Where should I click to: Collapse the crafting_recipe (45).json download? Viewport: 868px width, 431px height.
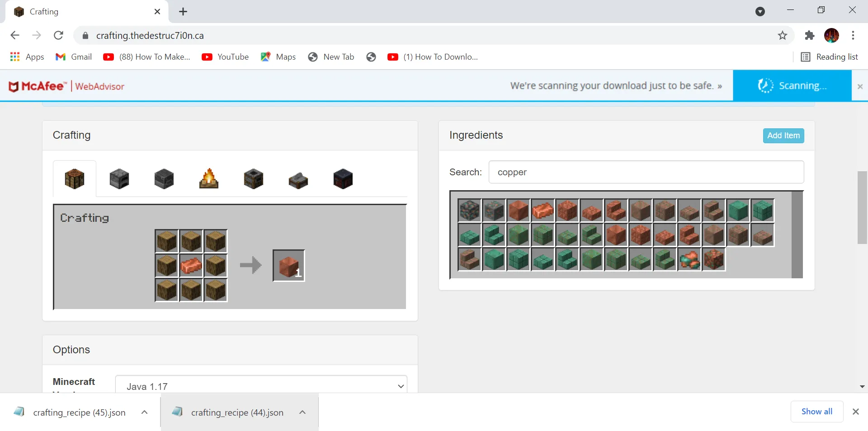click(x=145, y=412)
